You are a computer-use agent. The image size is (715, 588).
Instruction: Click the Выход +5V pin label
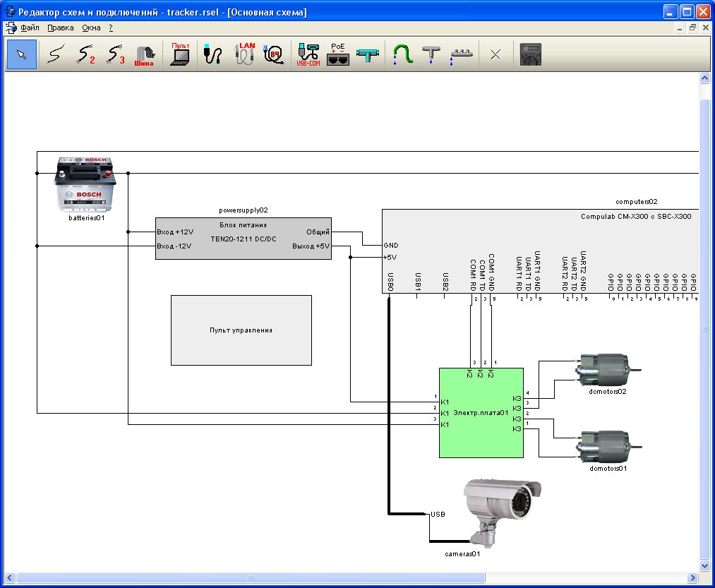(311, 246)
